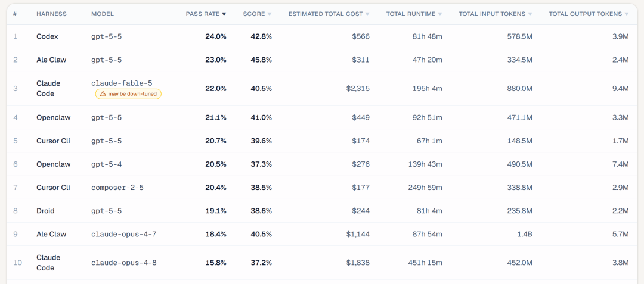Click sort triangle for Total Input Tokens
Image resolution: width=644 pixels, height=284 pixels.
530,14
